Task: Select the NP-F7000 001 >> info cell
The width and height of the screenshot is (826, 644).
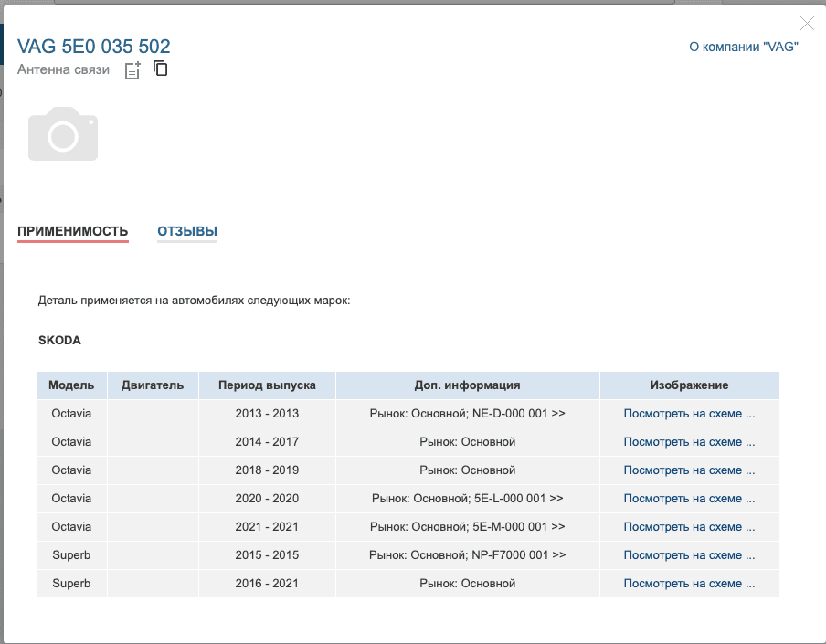Action: click(467, 555)
